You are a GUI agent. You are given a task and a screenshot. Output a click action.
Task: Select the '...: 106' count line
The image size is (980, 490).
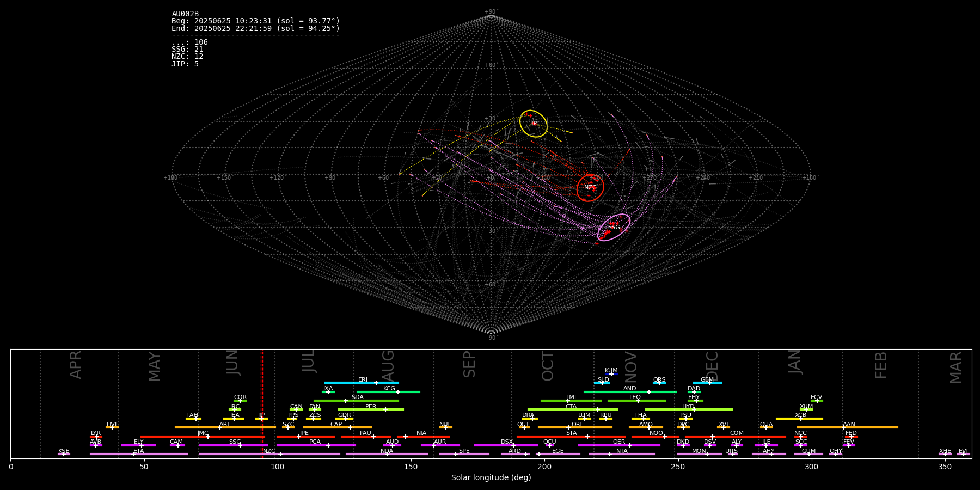(189, 42)
